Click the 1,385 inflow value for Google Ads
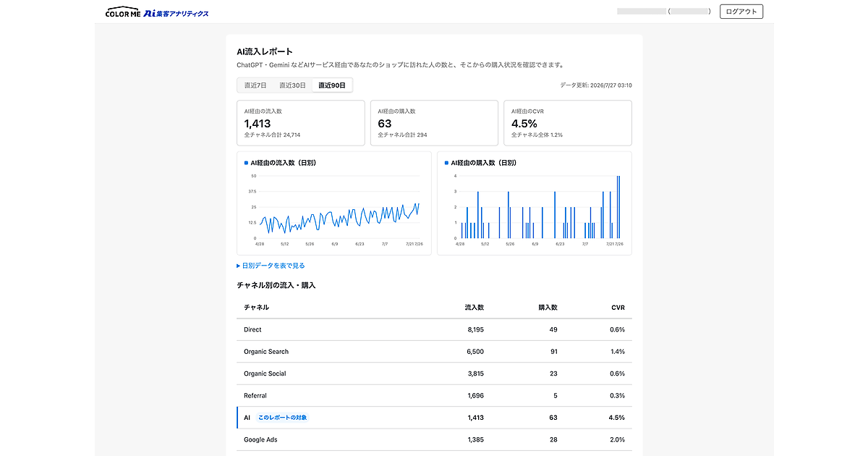This screenshot has width=868, height=456. [475, 440]
